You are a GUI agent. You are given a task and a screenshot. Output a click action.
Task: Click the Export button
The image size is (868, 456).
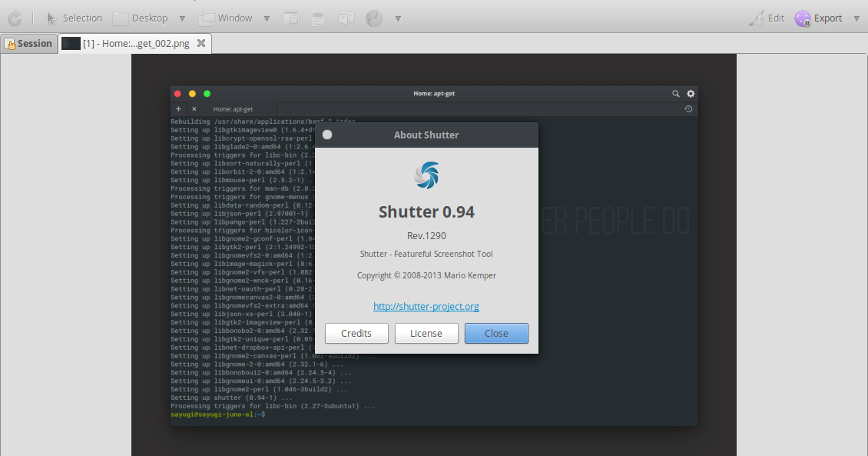tap(819, 18)
